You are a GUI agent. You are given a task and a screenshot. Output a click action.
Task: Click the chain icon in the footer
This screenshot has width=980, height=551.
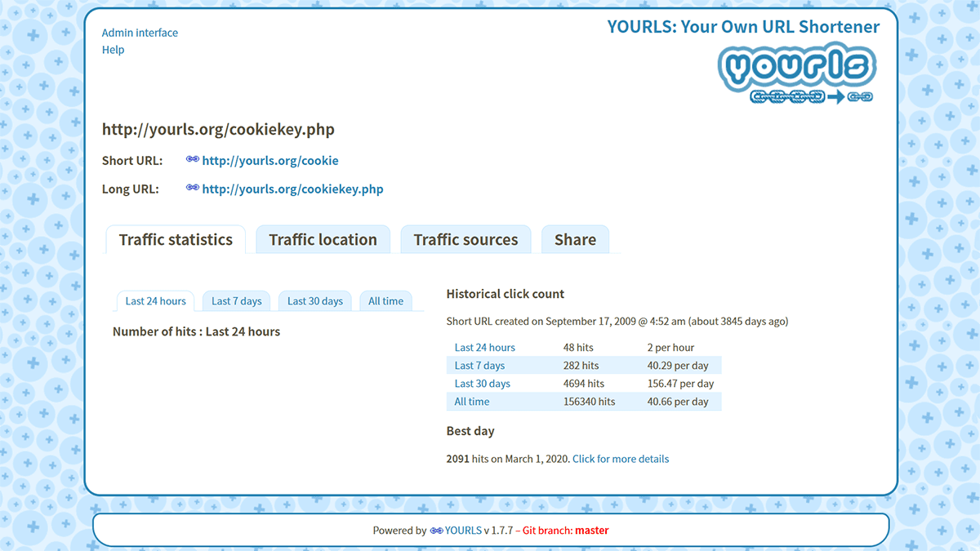pyautogui.click(x=436, y=531)
